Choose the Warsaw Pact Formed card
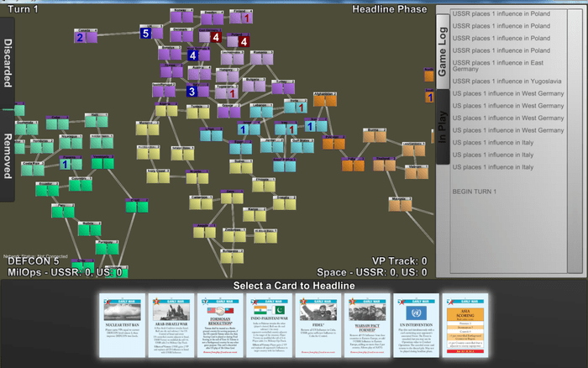 tap(367, 325)
